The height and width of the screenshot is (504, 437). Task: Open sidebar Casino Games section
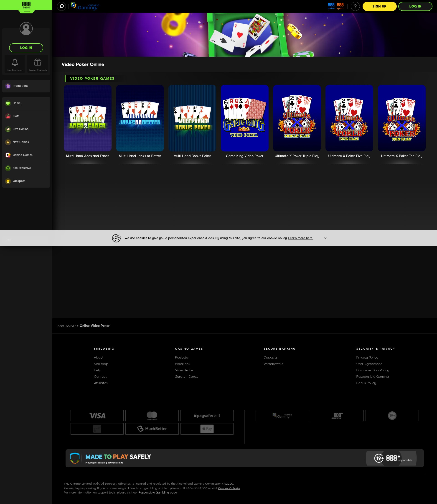(26, 155)
